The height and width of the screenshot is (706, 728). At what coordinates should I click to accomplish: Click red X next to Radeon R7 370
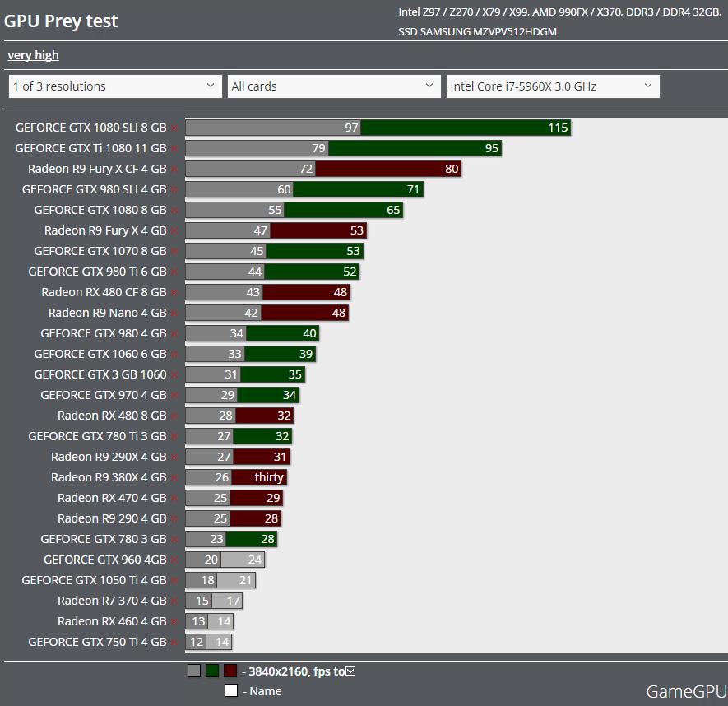(x=174, y=601)
